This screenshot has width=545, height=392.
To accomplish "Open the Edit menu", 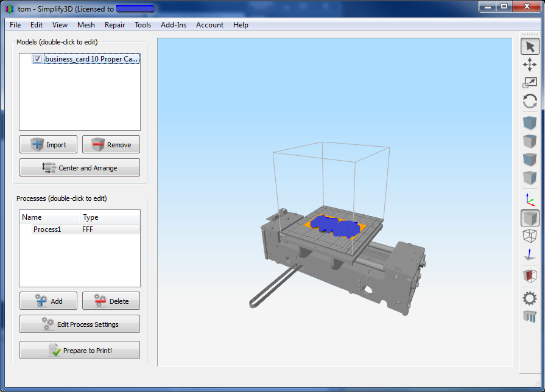I will (37, 25).
